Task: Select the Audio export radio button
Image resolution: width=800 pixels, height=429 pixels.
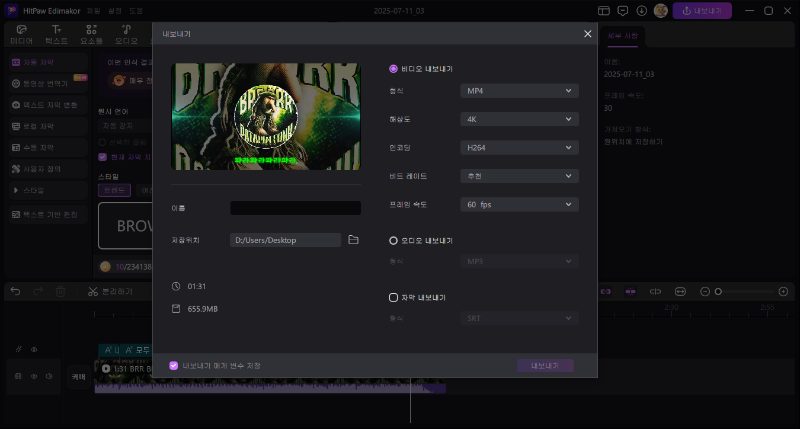Action: 393,240
